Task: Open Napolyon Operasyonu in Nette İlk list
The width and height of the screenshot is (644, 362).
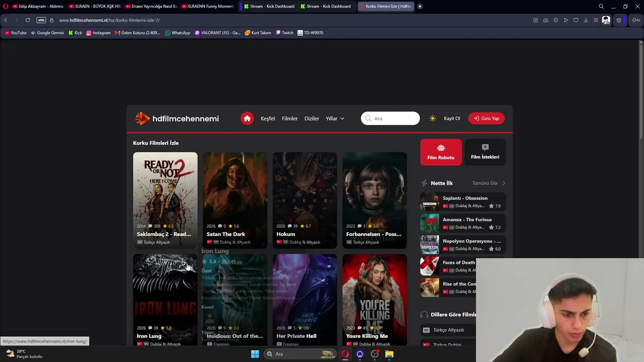Action: click(463, 245)
